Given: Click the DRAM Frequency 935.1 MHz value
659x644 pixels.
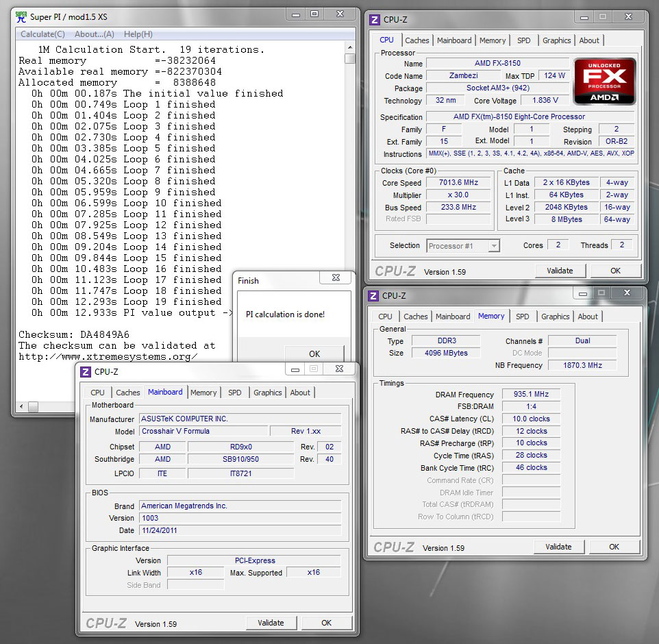Looking at the screenshot, I should 531,395.
